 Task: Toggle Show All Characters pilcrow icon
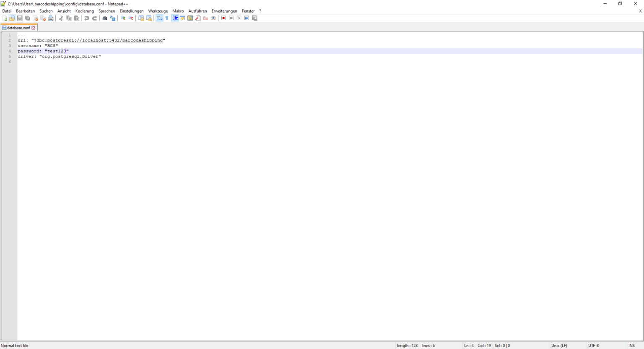167,18
